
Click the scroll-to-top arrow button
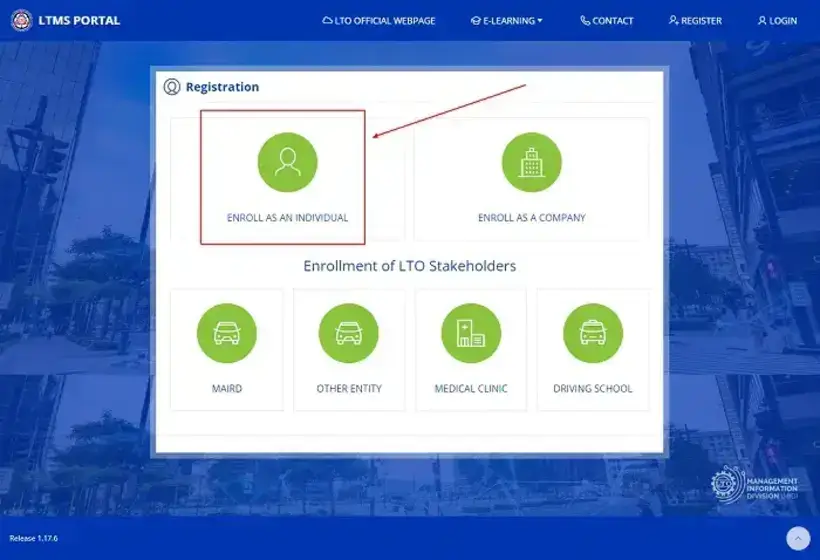pyautogui.click(x=798, y=538)
